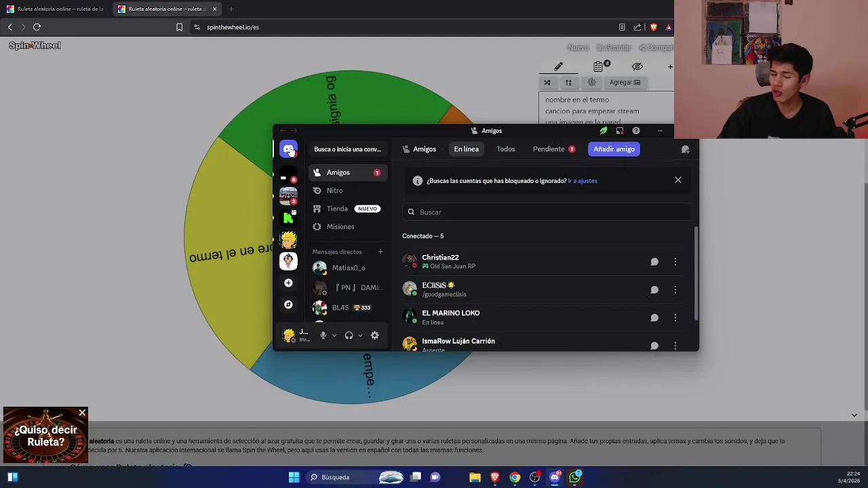
Task: Open the yellow spiky hair server icon
Action: (x=288, y=239)
